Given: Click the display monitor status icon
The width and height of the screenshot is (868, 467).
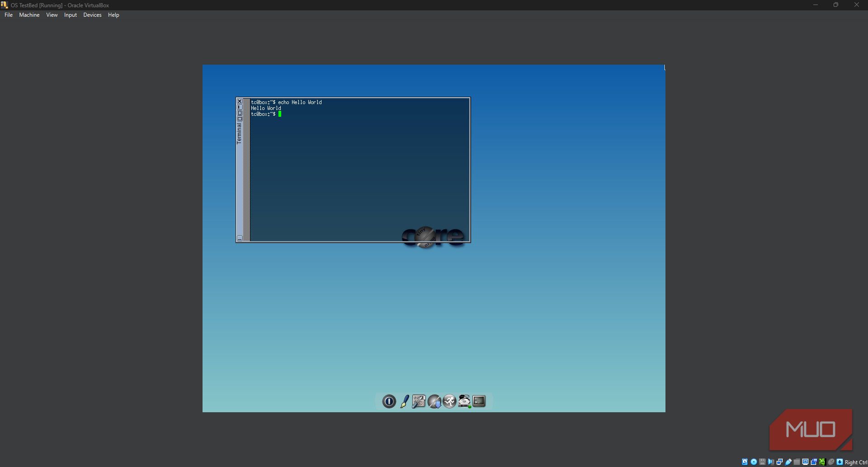Looking at the screenshot, I should tap(805, 462).
